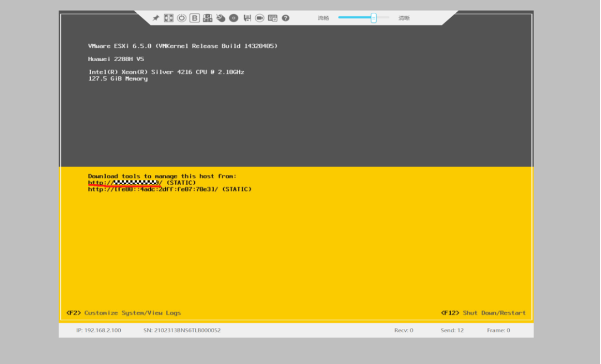601x364 pixels.
Task: Click the Intel Xeon Silver 4216 CPU line
Action: pyautogui.click(x=166, y=72)
